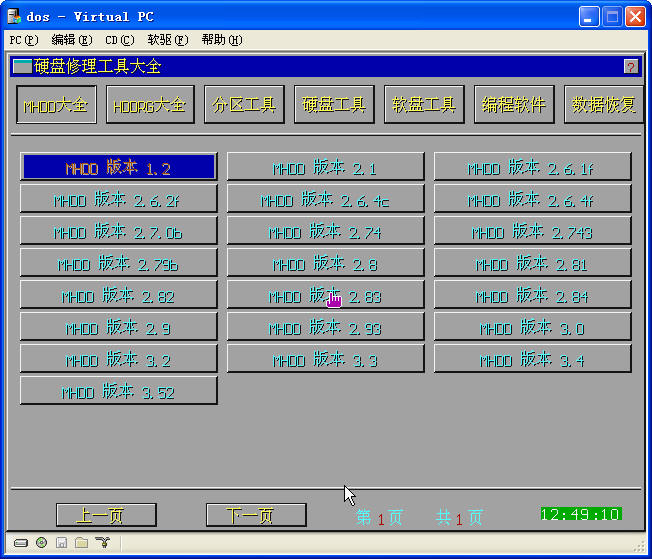The width and height of the screenshot is (652, 559).
Task: Close the Virtual PC window
Action: point(635,17)
